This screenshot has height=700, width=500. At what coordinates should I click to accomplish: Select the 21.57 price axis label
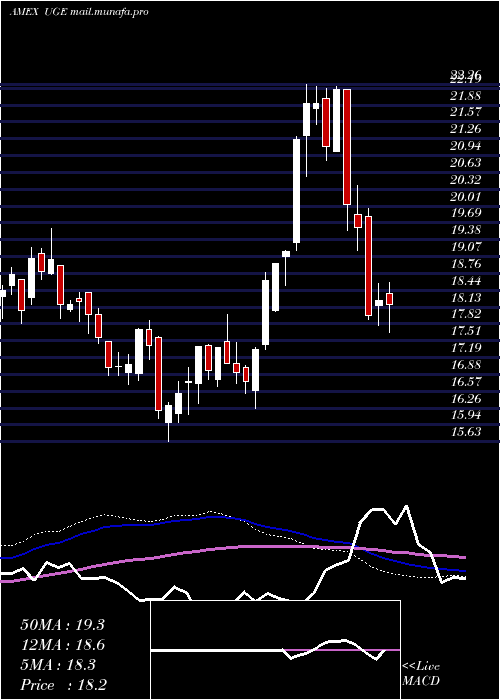coord(466,112)
